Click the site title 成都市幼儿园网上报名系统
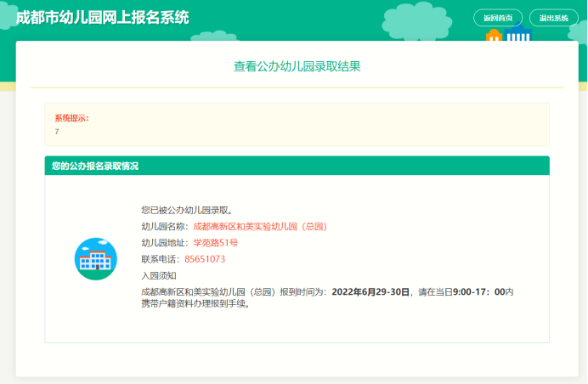The image size is (588, 384). [x=103, y=18]
